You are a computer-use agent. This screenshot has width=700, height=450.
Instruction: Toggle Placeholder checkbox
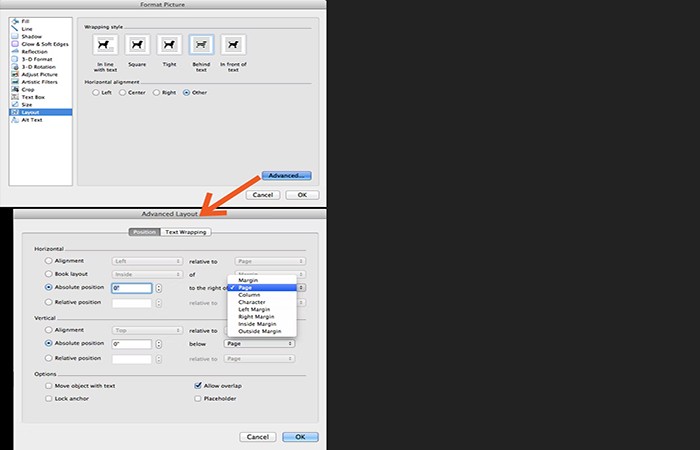point(198,398)
